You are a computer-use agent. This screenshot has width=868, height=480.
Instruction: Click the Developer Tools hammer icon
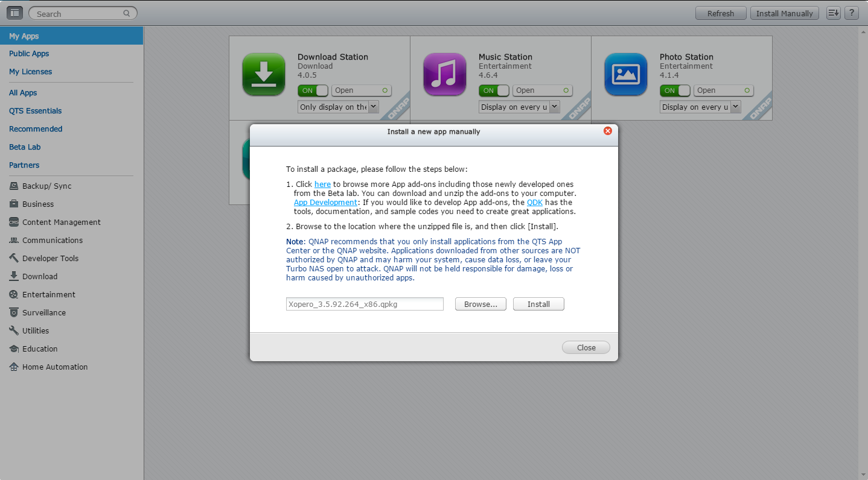coord(13,258)
